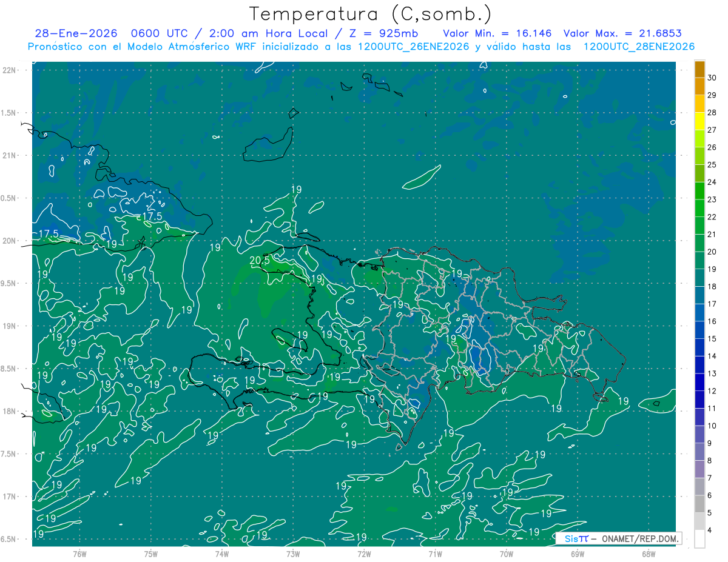Click the 19N latitude axis label
This screenshot has height=562, width=728.
(9, 326)
